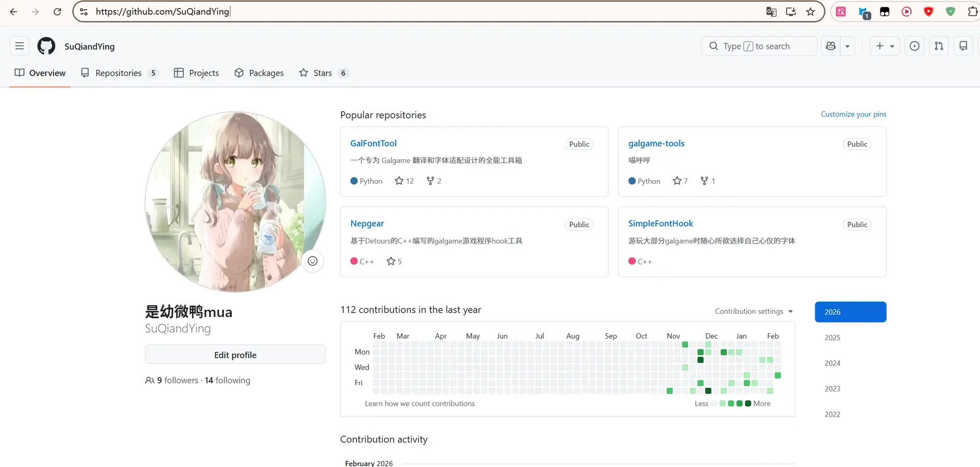
Task: Click the fork count on galgame-tools
Action: [x=707, y=181]
